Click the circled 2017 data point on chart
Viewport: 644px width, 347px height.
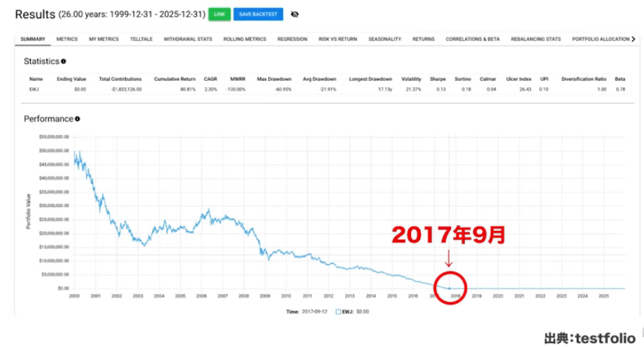pyautogui.click(x=449, y=288)
